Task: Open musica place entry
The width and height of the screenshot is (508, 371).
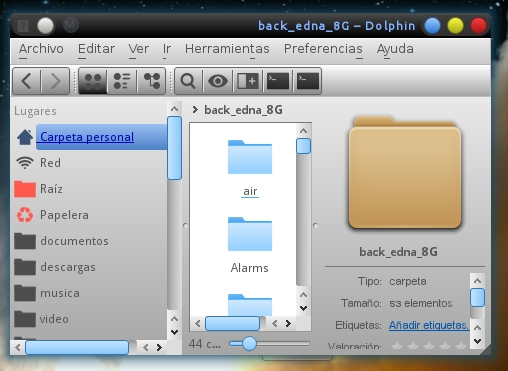Action: point(60,293)
